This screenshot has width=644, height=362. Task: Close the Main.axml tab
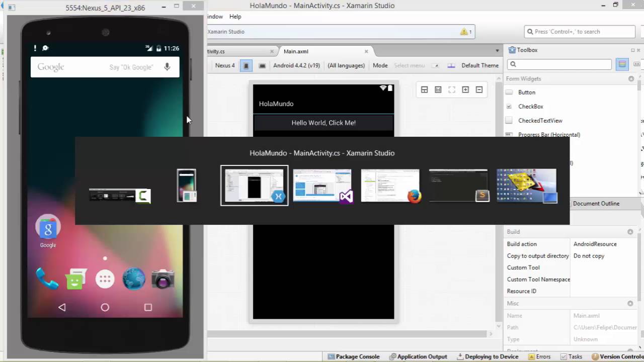pos(366,51)
